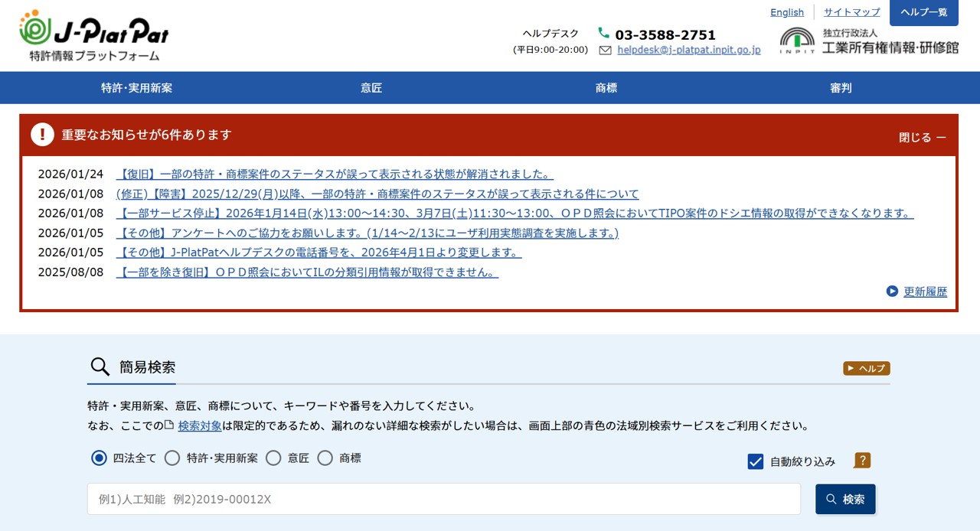This screenshot has width=980, height=531.
Task: Click the envelope mail icon
Action: (x=605, y=50)
